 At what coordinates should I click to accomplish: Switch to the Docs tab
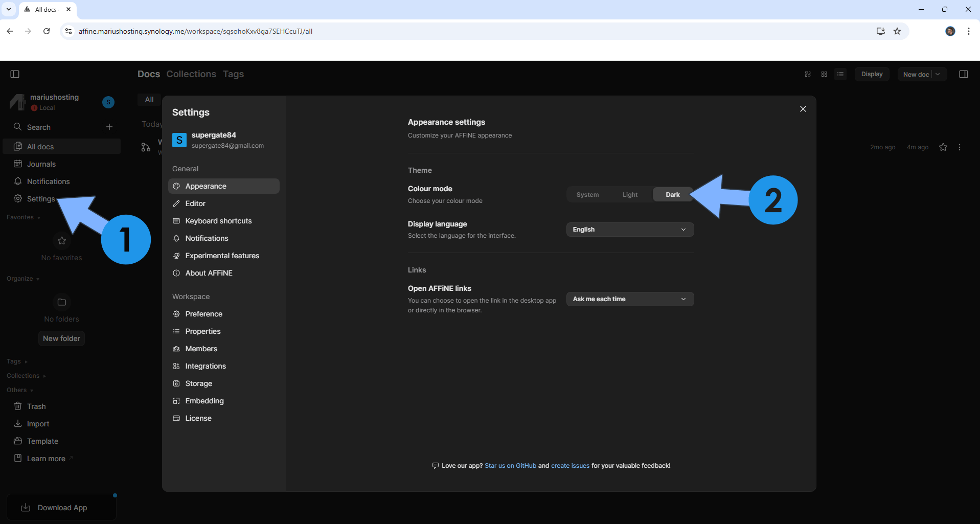pyautogui.click(x=149, y=74)
